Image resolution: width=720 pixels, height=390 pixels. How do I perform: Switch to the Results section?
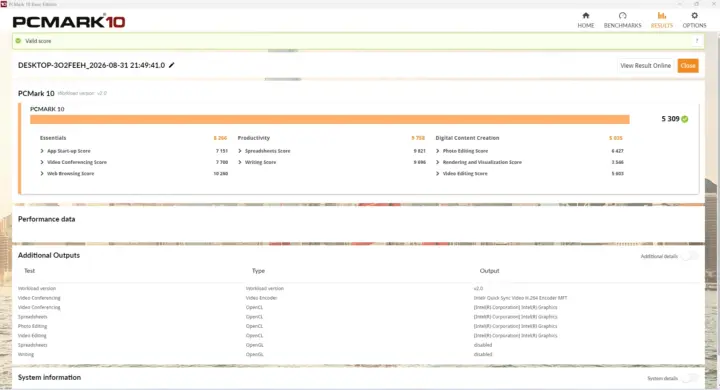click(x=662, y=20)
